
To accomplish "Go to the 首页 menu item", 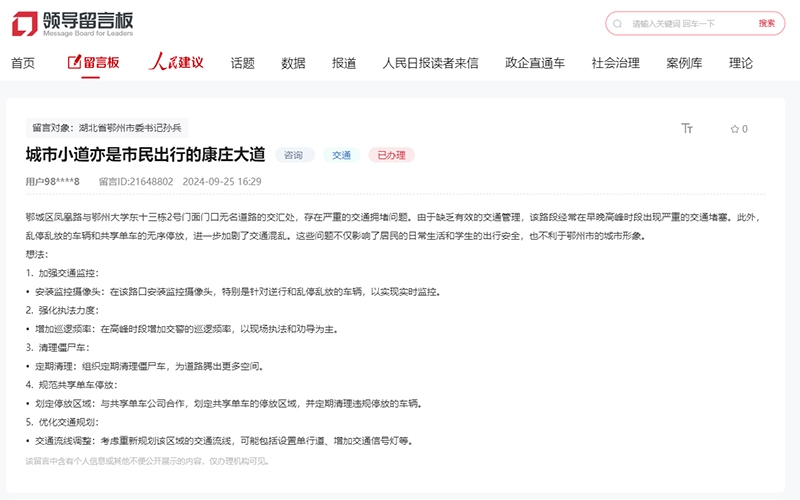I will [x=23, y=63].
